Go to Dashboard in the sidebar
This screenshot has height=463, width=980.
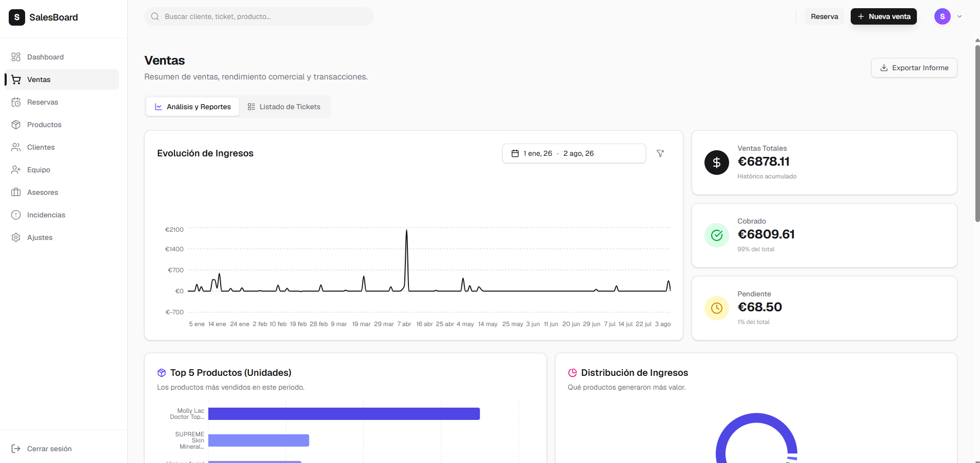click(62, 57)
